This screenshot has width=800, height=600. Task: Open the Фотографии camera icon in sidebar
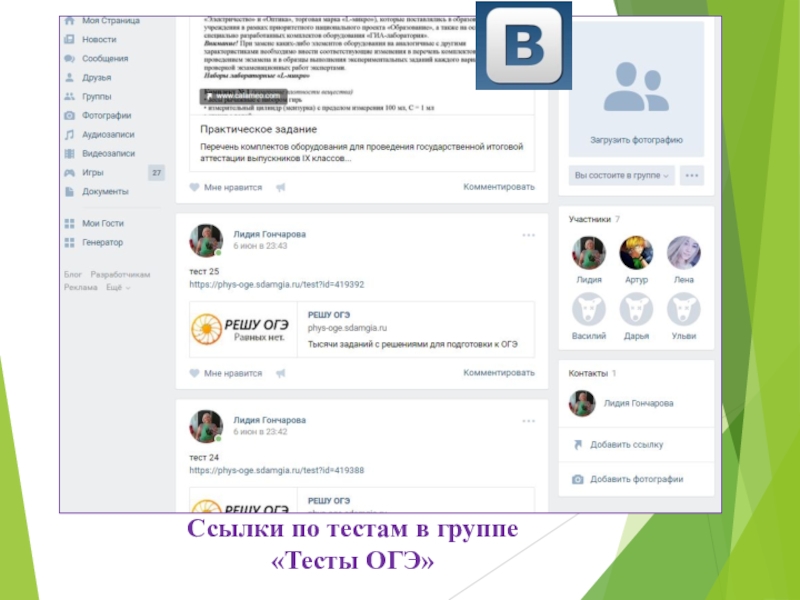(x=69, y=115)
